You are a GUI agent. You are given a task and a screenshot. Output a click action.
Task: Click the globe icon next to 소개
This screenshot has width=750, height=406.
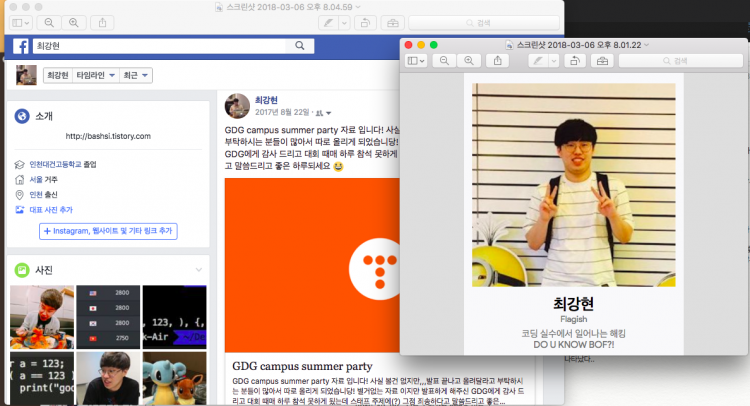click(22, 116)
